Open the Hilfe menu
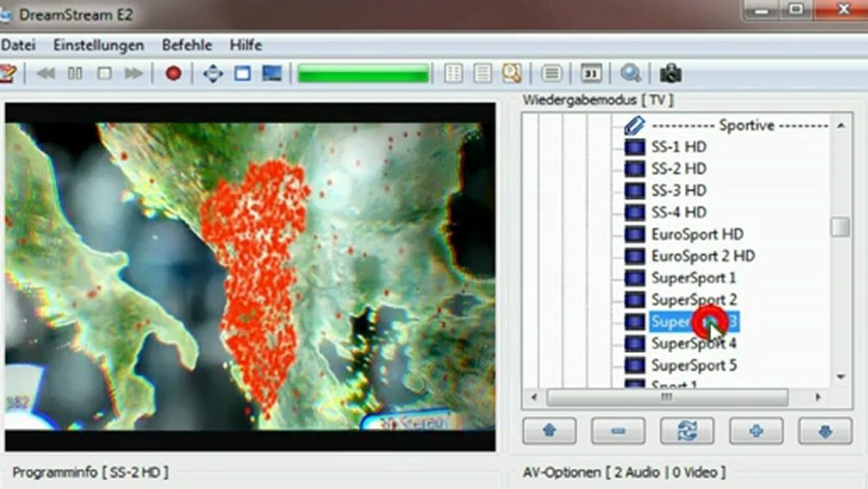The height and width of the screenshot is (489, 868). click(246, 46)
